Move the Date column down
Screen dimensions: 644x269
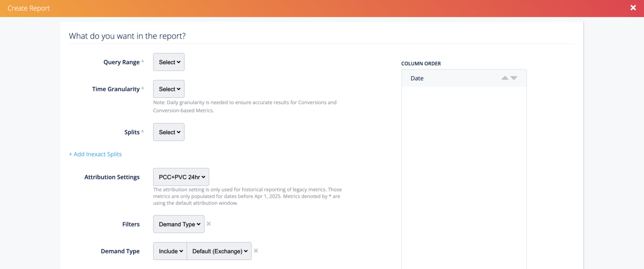coord(514,78)
